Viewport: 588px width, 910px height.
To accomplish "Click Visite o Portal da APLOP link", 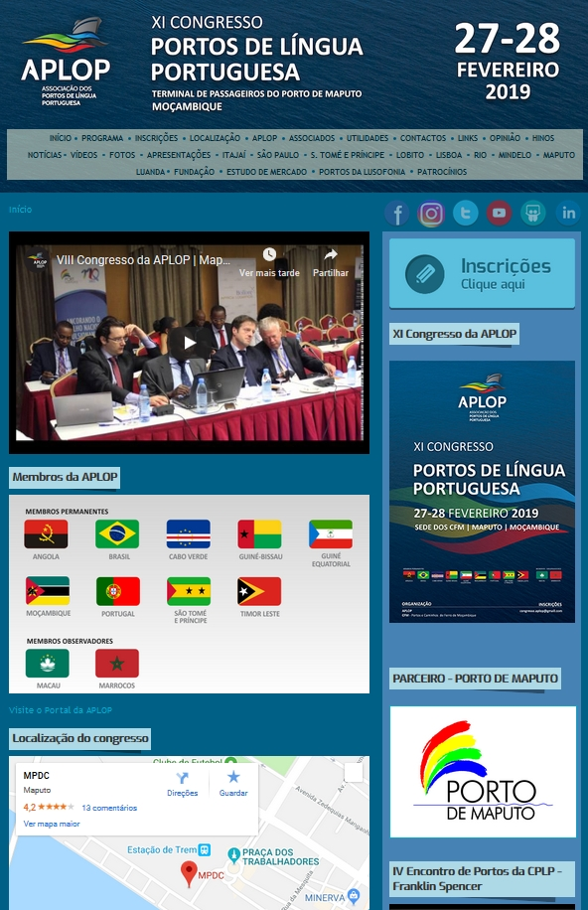I will point(61,709).
